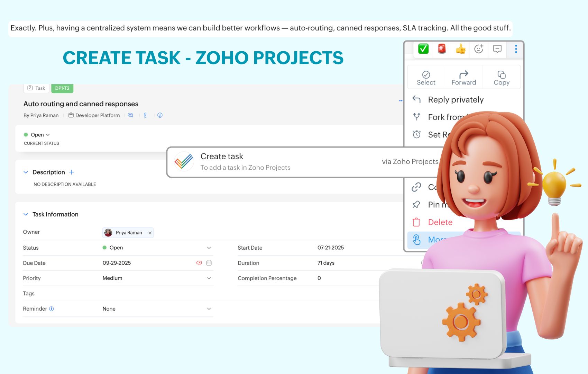Click the Reminder info icon

point(52,309)
